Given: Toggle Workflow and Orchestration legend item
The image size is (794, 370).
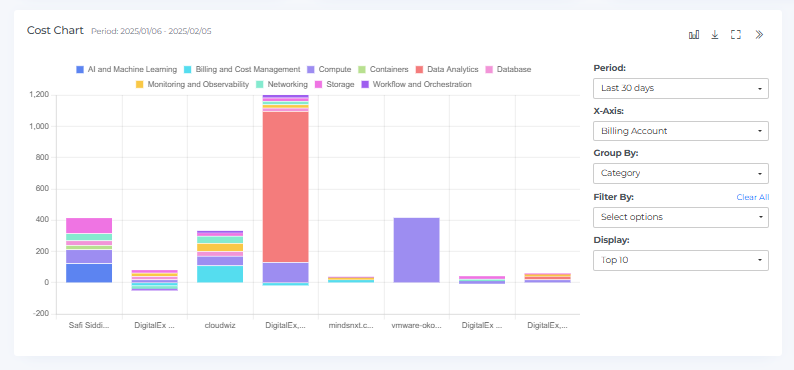Looking at the screenshot, I should [416, 85].
